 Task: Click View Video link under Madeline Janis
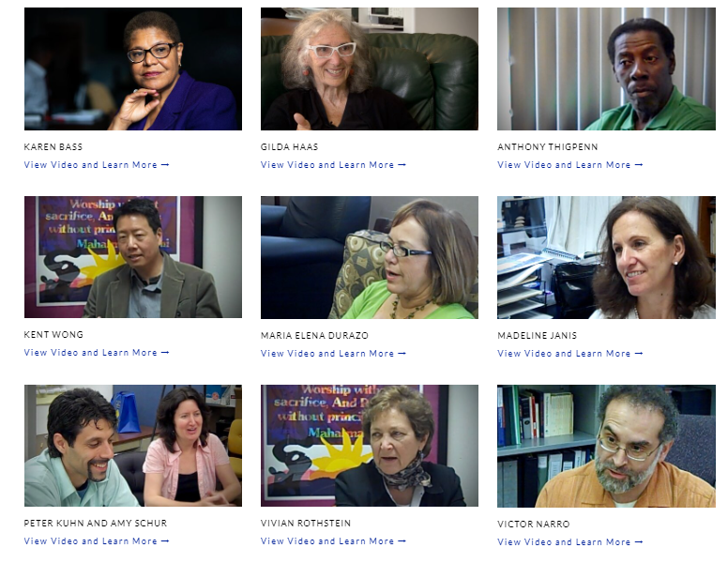[570, 354]
